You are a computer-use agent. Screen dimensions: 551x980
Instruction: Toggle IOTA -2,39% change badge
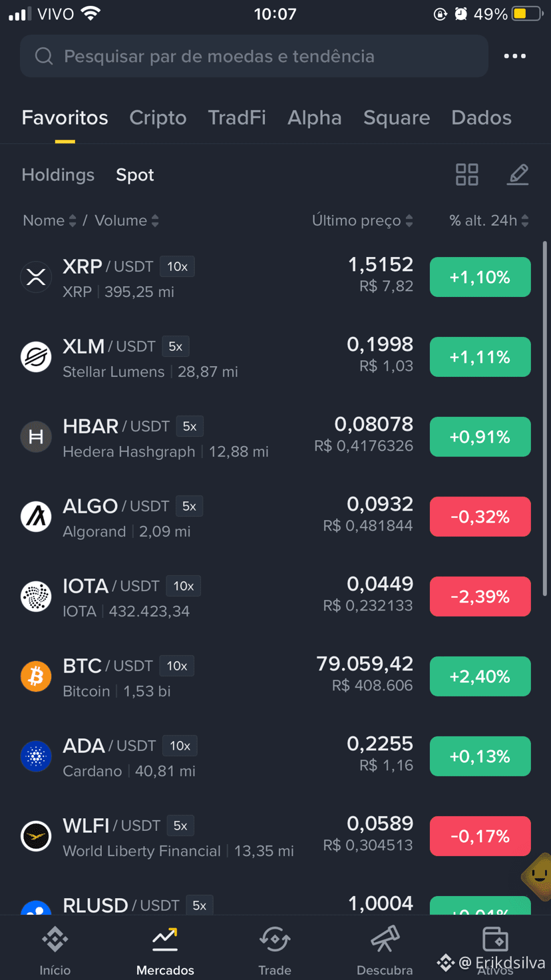480,597
